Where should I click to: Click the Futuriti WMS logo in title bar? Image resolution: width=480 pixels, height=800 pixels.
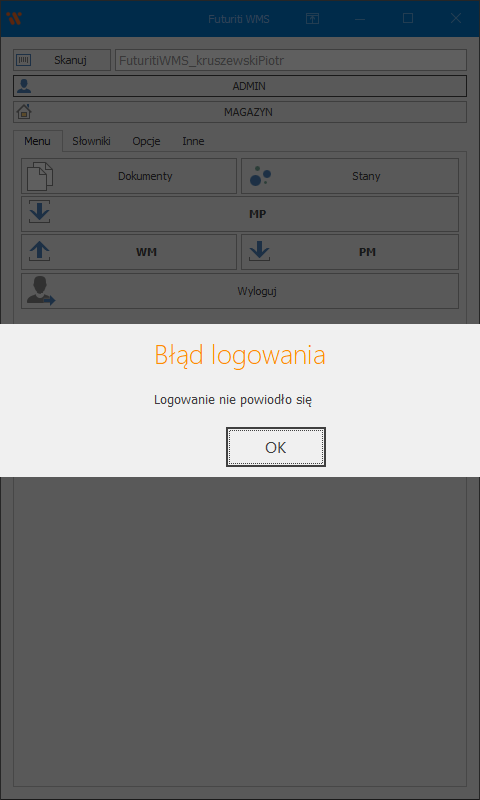pos(14,18)
